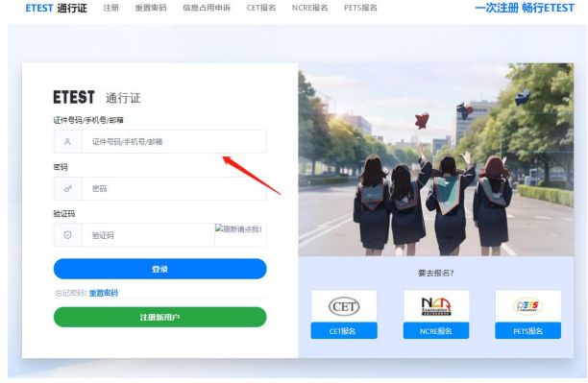Follow the 重置密码 link below login
The image size is (588, 383).
(x=104, y=293)
